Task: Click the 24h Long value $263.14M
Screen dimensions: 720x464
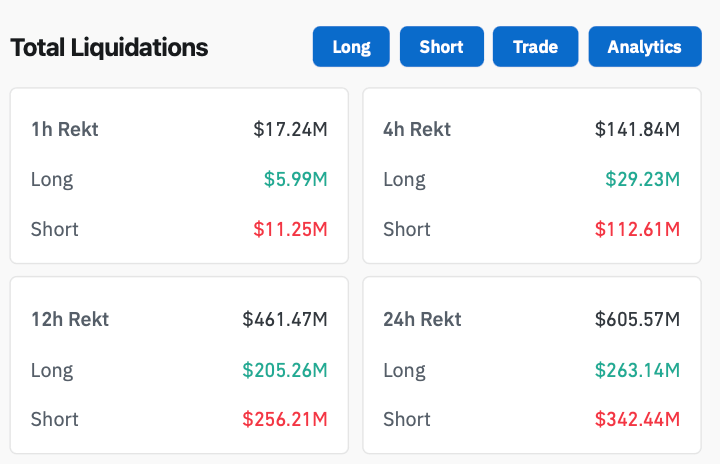Action: point(637,370)
